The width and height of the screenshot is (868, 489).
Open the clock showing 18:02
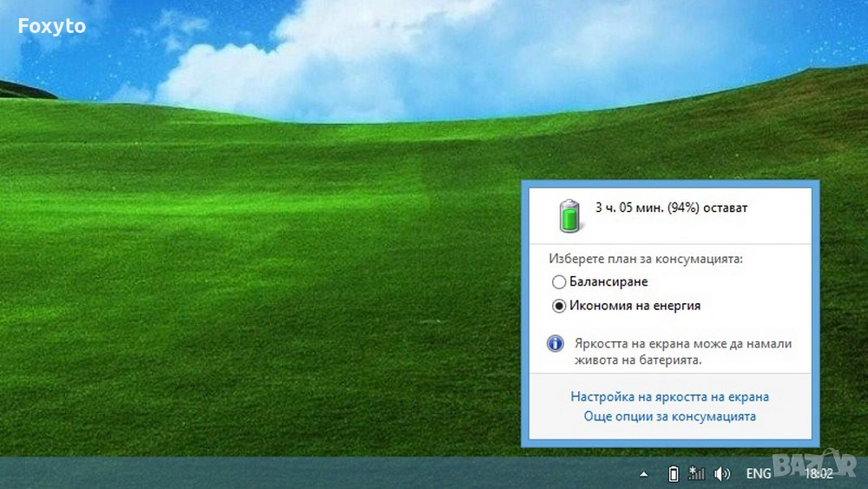819,473
